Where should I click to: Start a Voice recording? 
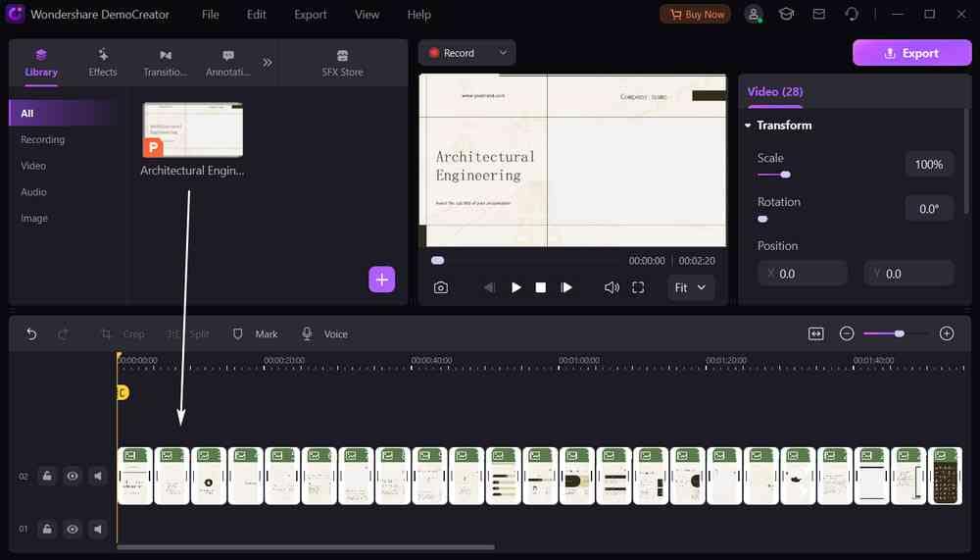pos(324,334)
